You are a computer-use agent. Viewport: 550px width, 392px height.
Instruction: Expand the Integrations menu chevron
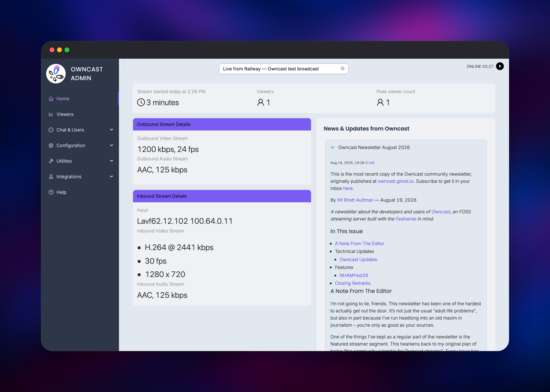pyautogui.click(x=111, y=176)
